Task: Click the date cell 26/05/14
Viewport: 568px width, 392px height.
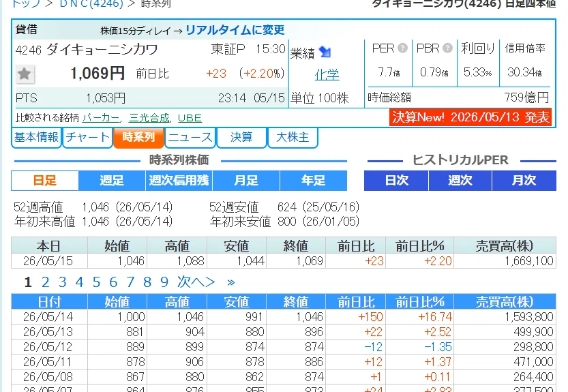Action: pos(48,317)
